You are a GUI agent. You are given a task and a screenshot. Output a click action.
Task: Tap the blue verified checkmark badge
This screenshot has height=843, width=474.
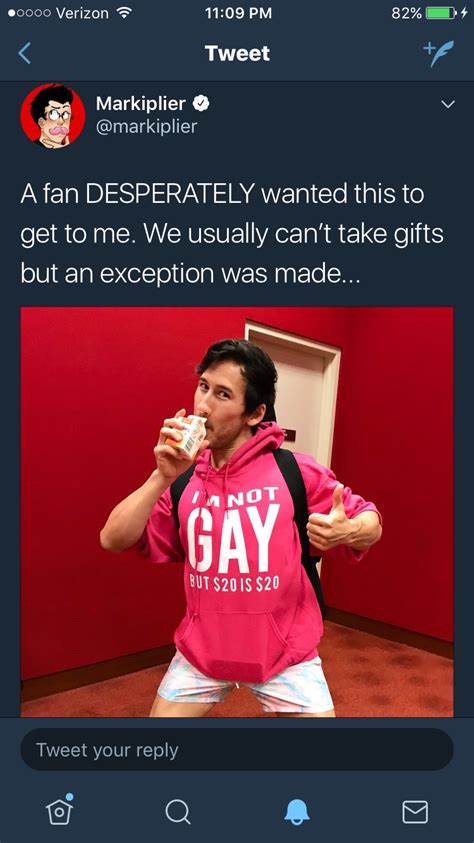tap(201, 104)
